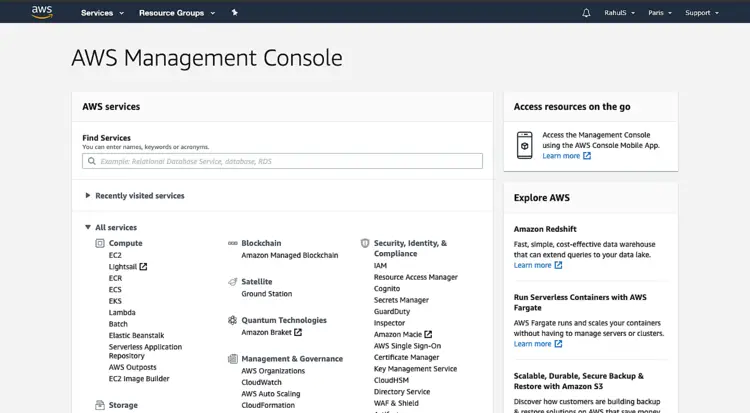Open the Inspector service

click(x=389, y=323)
